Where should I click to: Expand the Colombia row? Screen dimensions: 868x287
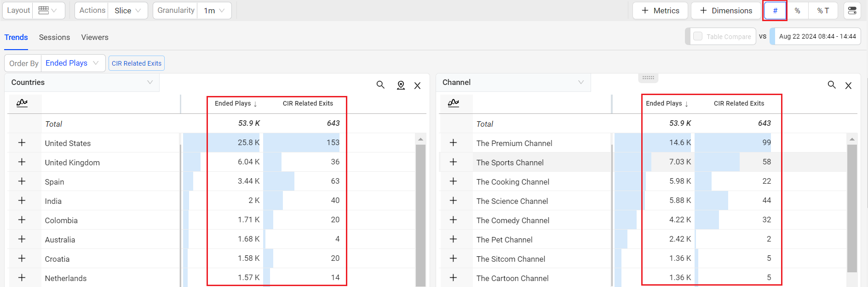[x=22, y=220]
